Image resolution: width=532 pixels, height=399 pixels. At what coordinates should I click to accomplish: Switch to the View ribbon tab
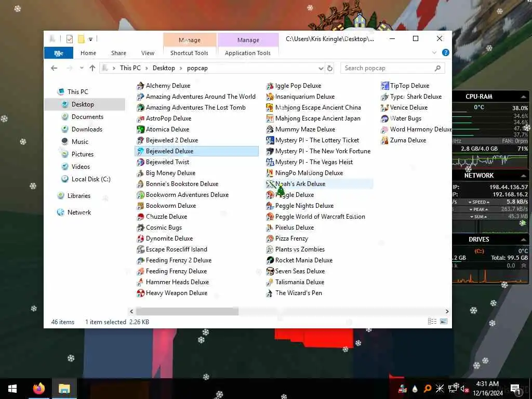point(148,53)
